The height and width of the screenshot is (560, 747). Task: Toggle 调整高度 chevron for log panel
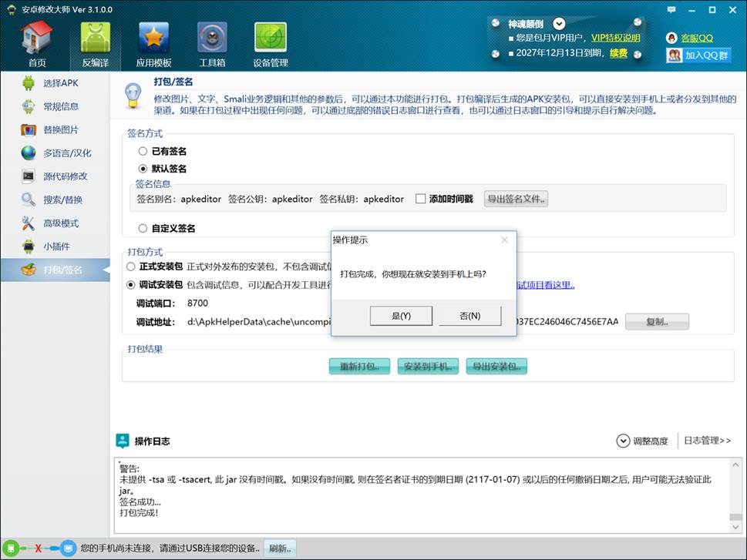[x=623, y=441]
